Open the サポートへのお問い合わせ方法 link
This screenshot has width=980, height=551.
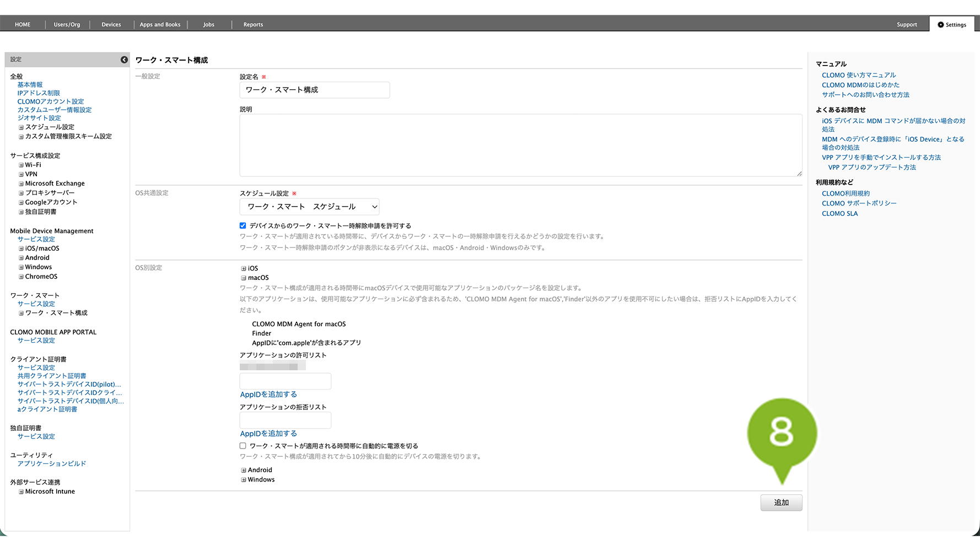[865, 95]
